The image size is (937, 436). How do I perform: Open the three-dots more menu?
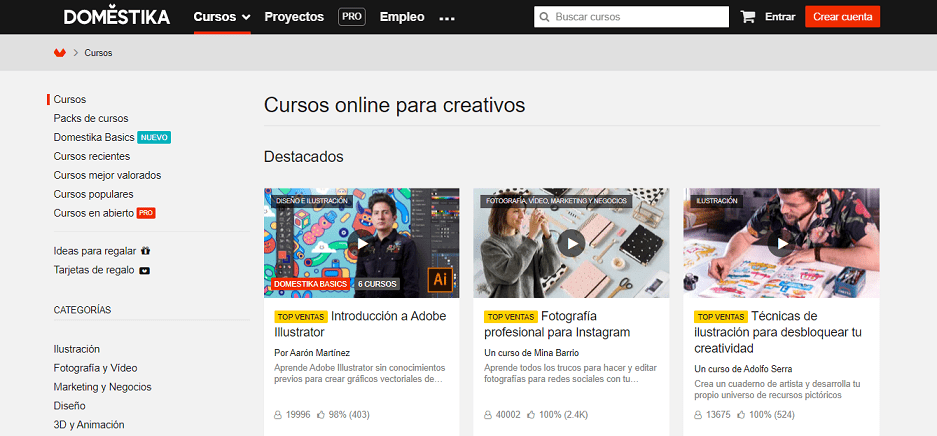click(x=446, y=19)
